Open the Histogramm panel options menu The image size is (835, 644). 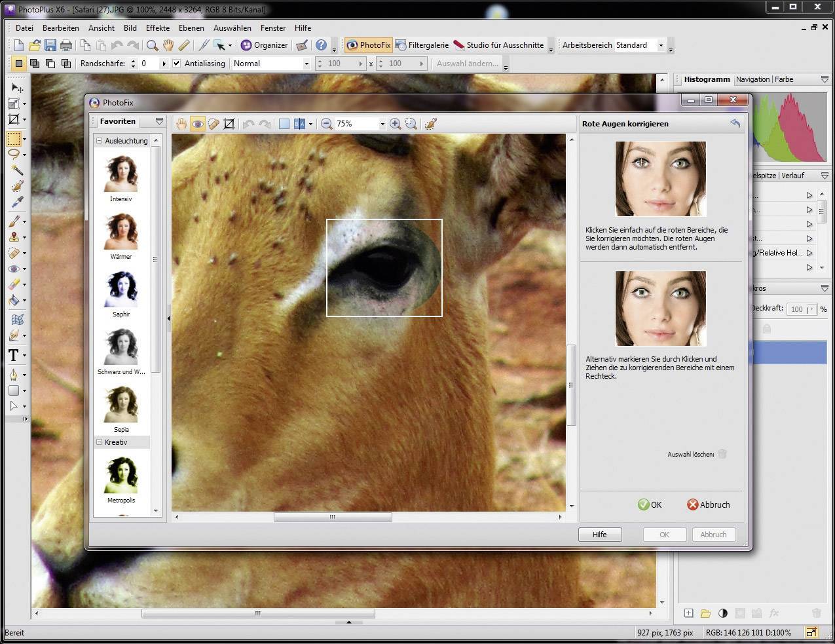tap(825, 79)
